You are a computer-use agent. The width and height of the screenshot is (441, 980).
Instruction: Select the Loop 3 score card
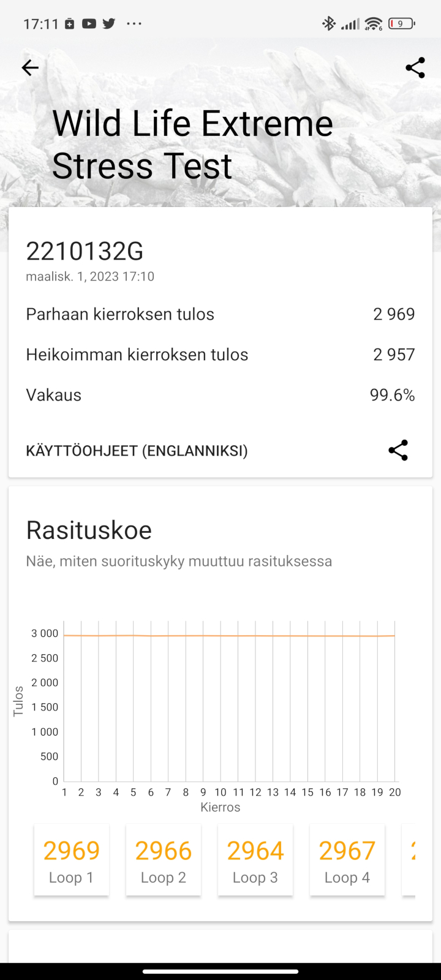pos(255,860)
